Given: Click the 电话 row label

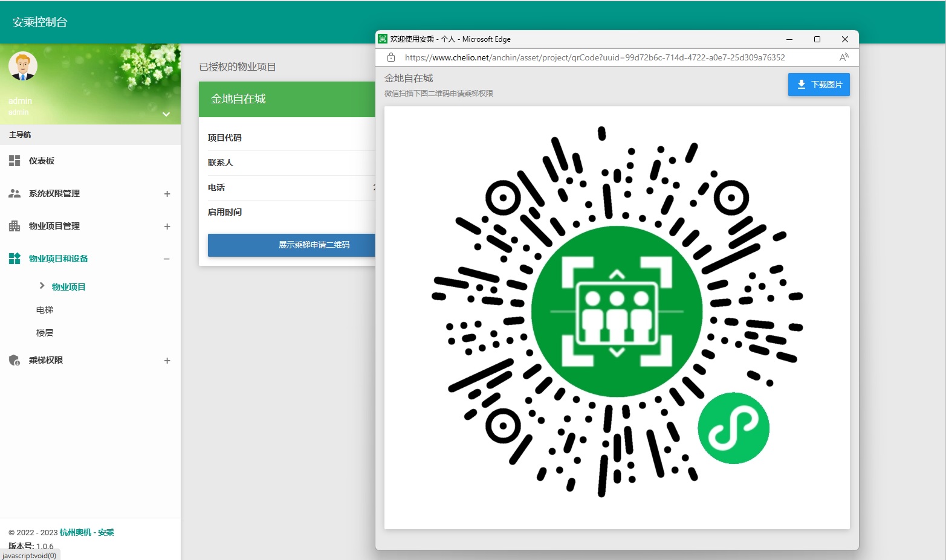Looking at the screenshot, I should pos(216,187).
